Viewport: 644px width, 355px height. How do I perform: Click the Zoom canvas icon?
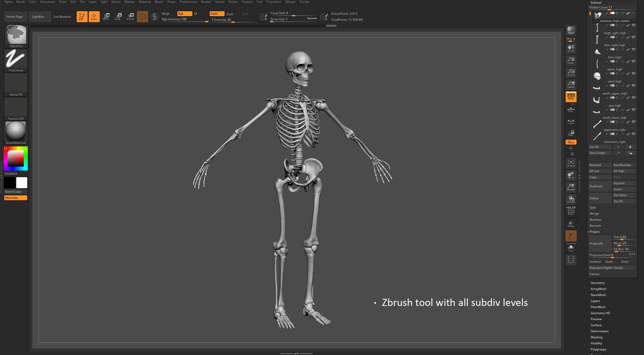click(x=571, y=60)
